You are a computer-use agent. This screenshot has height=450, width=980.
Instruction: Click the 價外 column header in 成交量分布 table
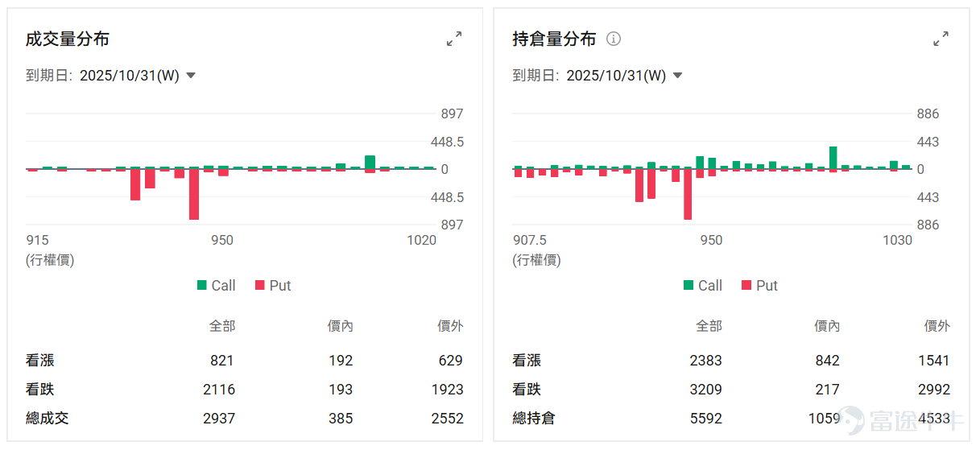(x=450, y=326)
